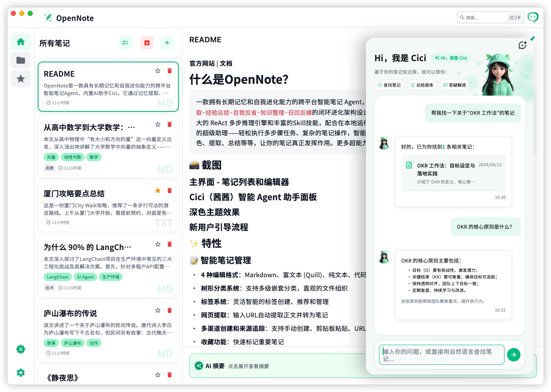
Task: Click the 什么是OpenNote? heading
Action: coord(239,80)
